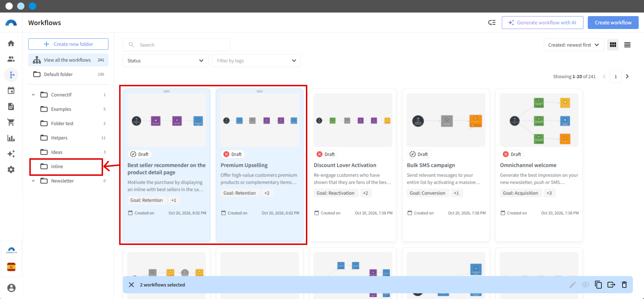Switch language using the Spanish flag icon
This screenshot has height=299, width=644.
click(11, 267)
